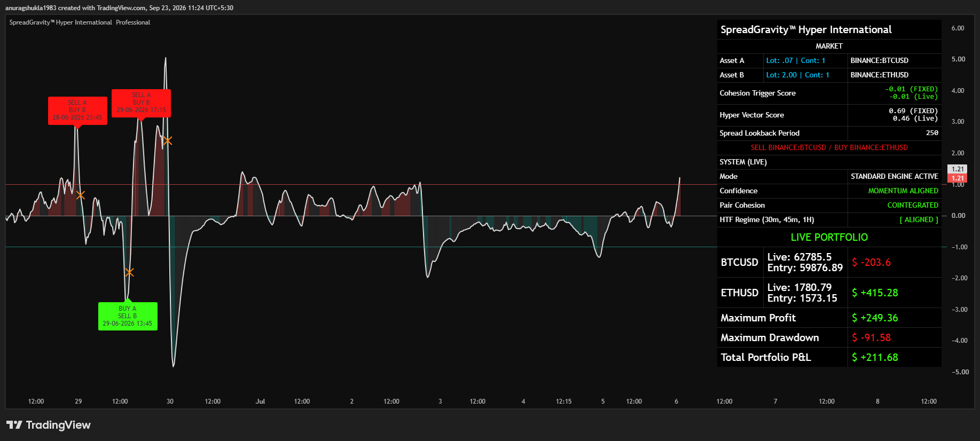Click the ETHUSD profit value $ +415.28

(875, 293)
